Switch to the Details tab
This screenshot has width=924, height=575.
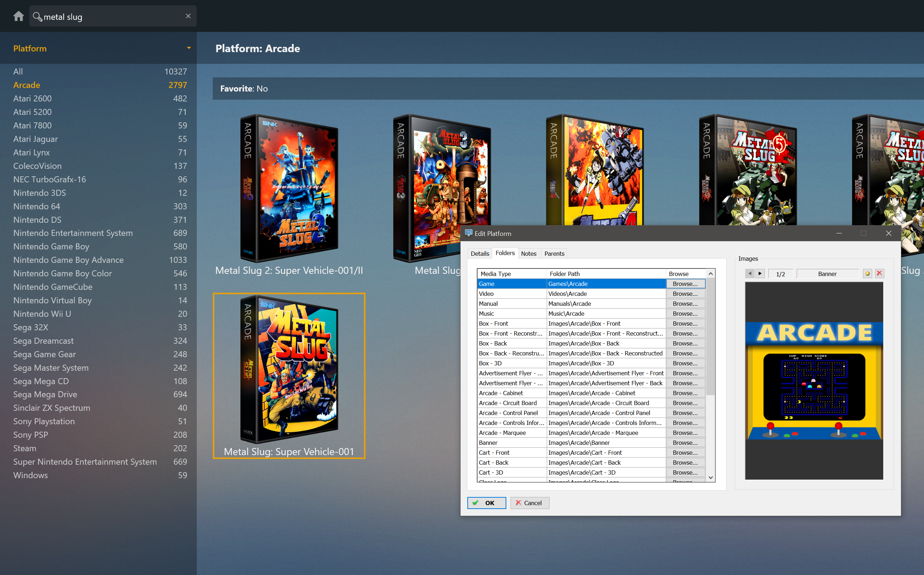point(480,254)
